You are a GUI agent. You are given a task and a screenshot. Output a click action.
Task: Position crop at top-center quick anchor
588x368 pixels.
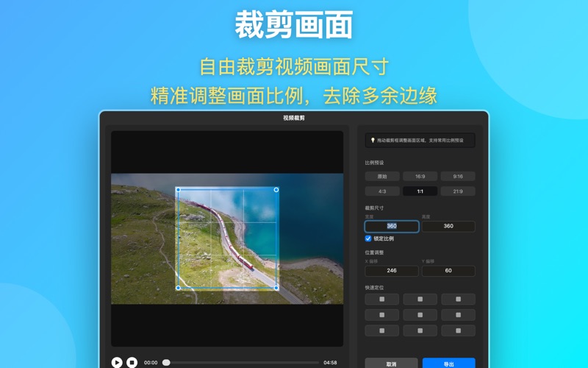420,300
